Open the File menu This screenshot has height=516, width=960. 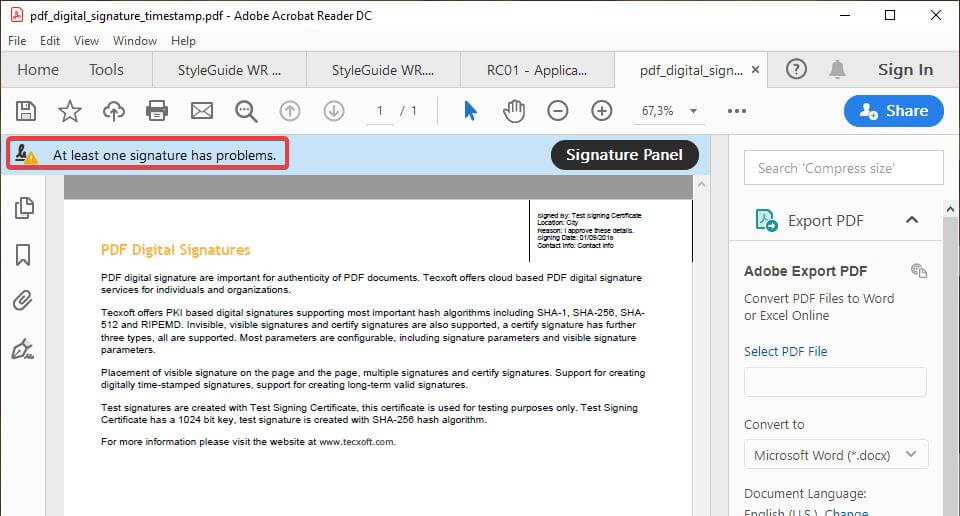click(17, 40)
